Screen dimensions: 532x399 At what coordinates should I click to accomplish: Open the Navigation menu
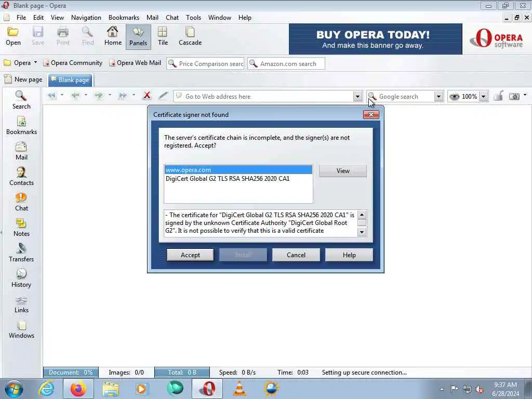[x=86, y=18]
